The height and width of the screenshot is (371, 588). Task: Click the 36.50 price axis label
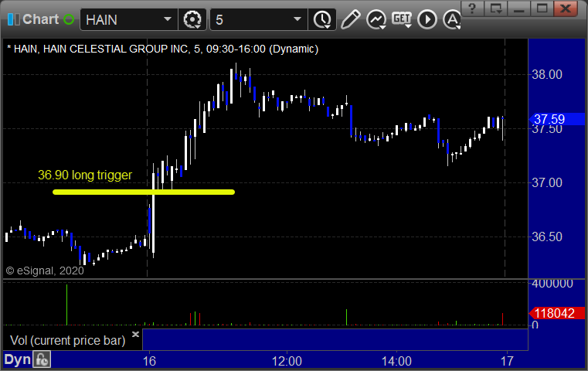pyautogui.click(x=547, y=237)
